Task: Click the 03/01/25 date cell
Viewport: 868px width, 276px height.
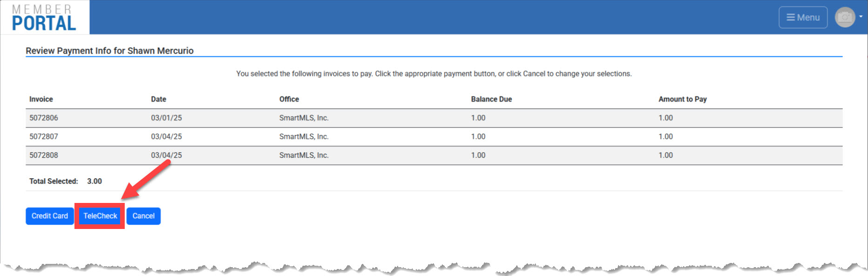Action: [166, 118]
